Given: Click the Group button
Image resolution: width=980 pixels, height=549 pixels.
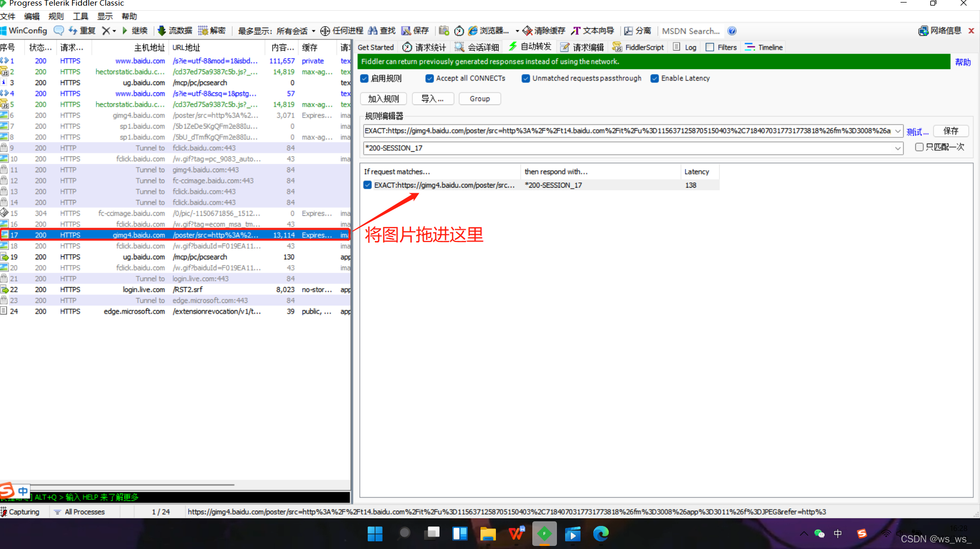Looking at the screenshot, I should (480, 98).
